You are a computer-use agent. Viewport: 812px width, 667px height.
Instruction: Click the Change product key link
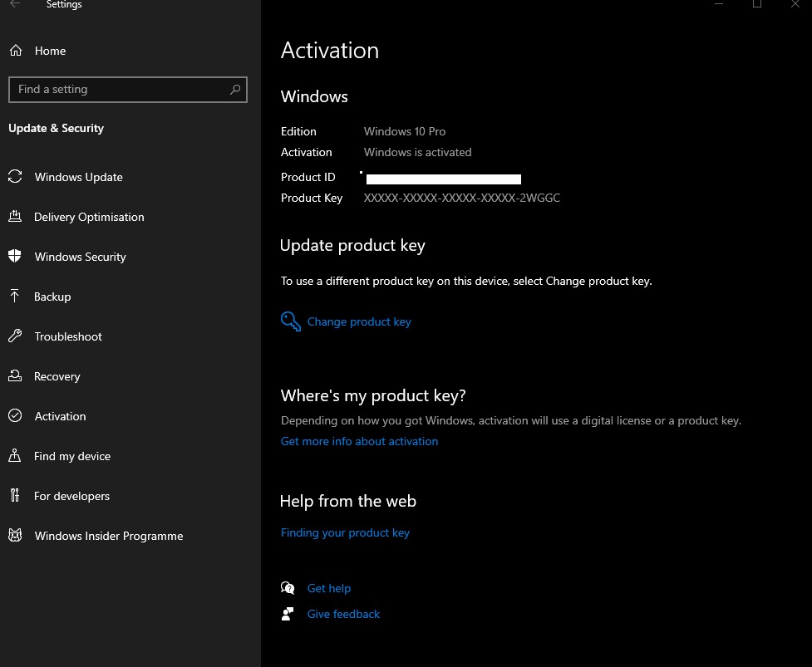[x=359, y=321]
